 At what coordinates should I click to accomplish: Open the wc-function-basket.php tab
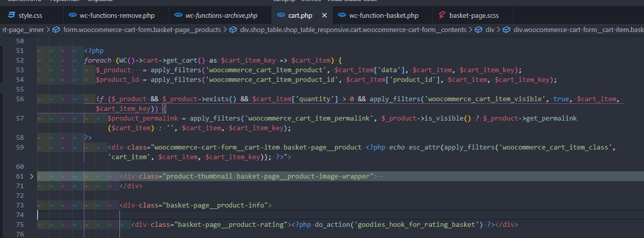(x=384, y=16)
